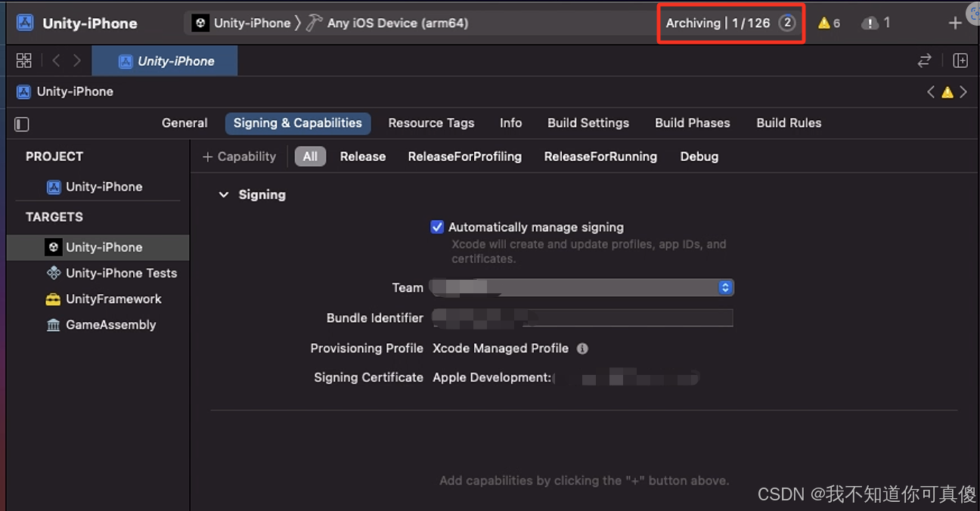This screenshot has height=511, width=980.
Task: Show the 1 gray issue indicator
Action: pos(876,23)
